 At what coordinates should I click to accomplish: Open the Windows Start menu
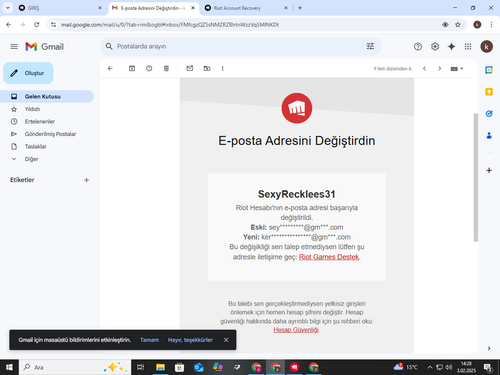click(9, 367)
